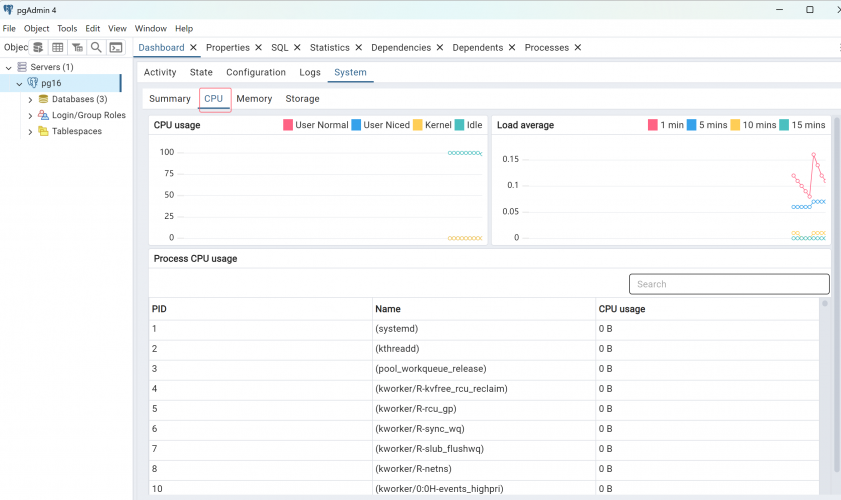
Task: Expand the Databases (3) node
Action: pyautogui.click(x=30, y=100)
